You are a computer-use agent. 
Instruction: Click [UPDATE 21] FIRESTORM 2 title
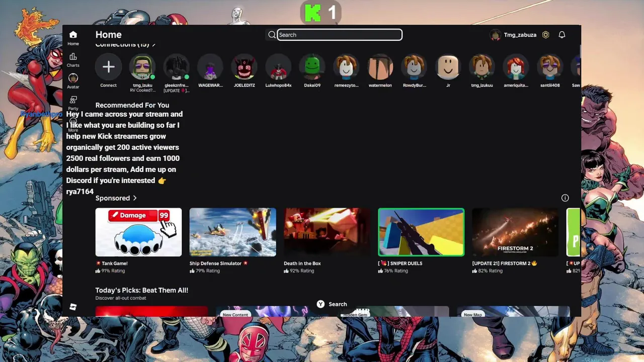point(505,263)
